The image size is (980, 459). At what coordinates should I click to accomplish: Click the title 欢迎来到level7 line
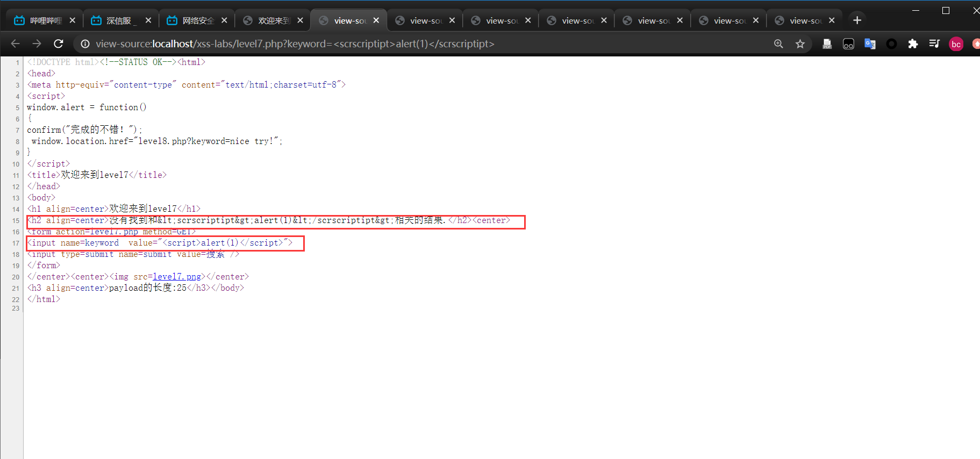coord(97,175)
